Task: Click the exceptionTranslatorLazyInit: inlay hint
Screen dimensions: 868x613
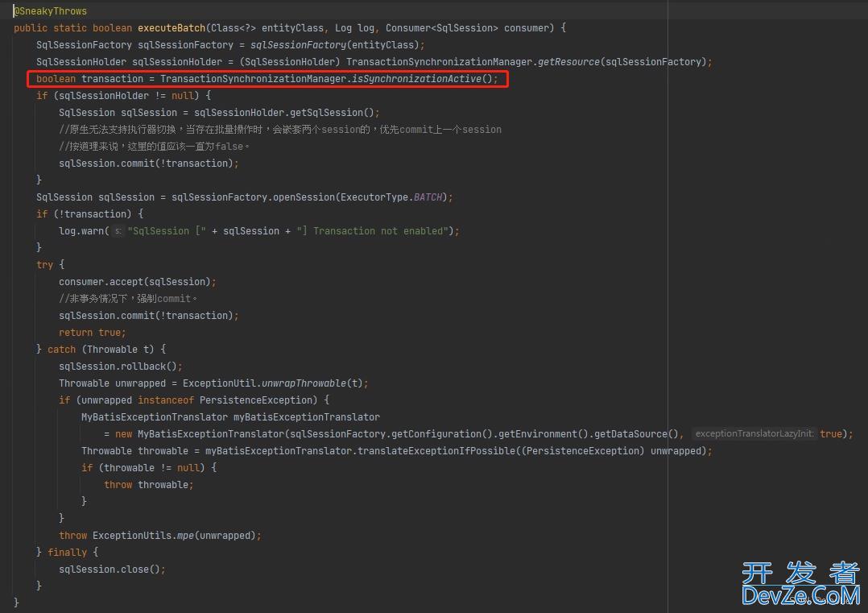Action: click(754, 433)
